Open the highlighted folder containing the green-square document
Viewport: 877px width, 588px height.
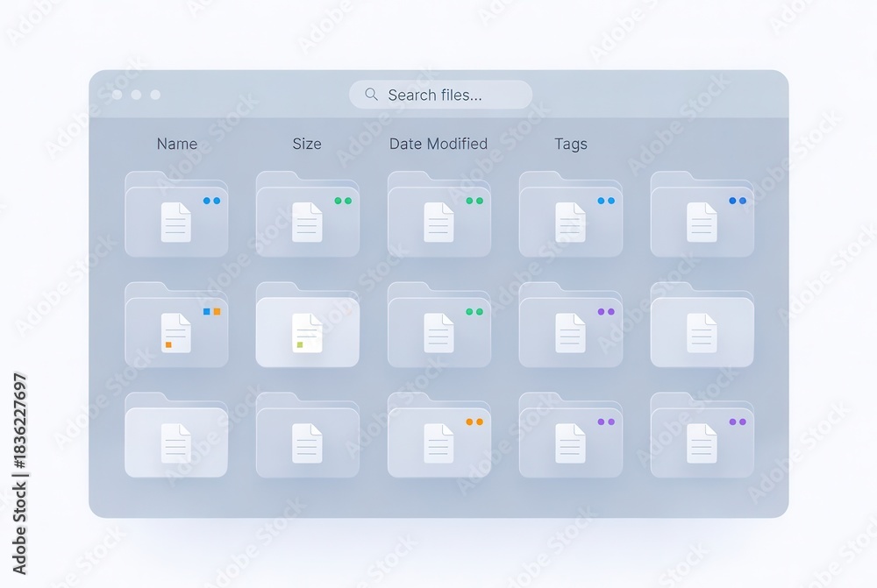pos(307,325)
